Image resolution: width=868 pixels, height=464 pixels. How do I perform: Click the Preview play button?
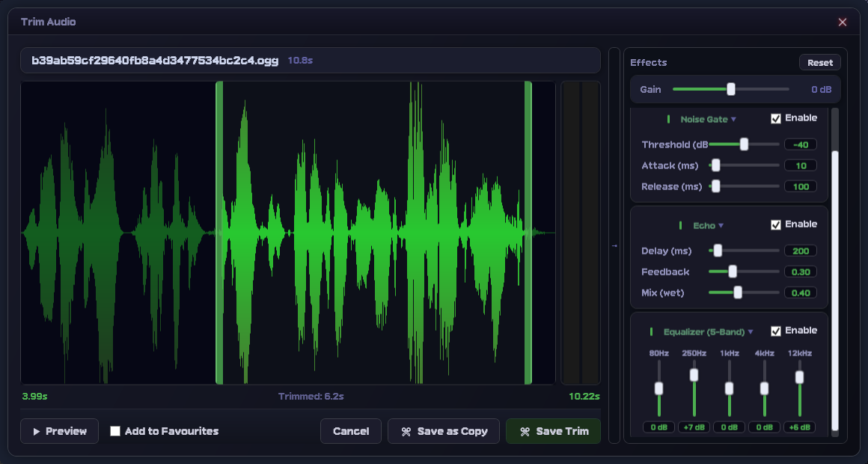point(59,431)
